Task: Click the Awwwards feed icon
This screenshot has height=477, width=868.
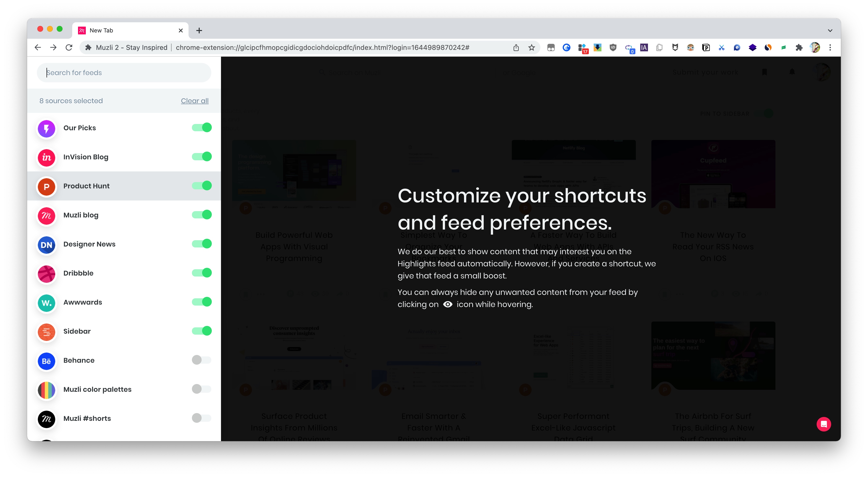Action: [x=47, y=302]
